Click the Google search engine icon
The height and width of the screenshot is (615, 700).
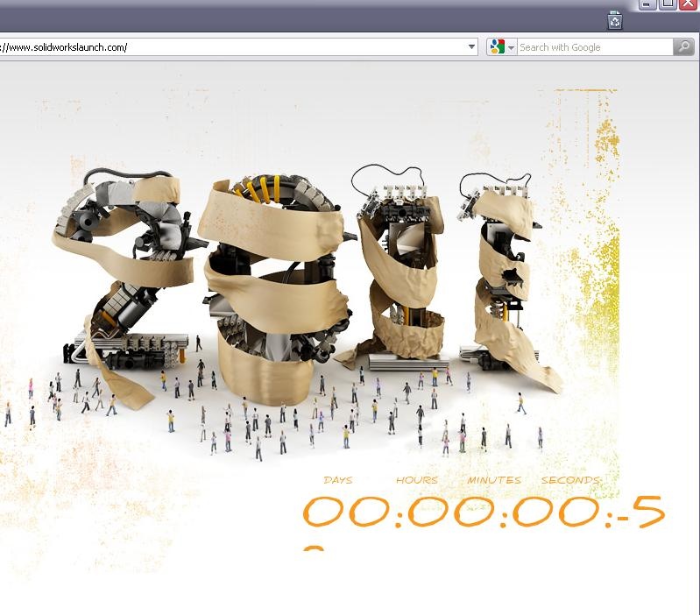(x=497, y=46)
